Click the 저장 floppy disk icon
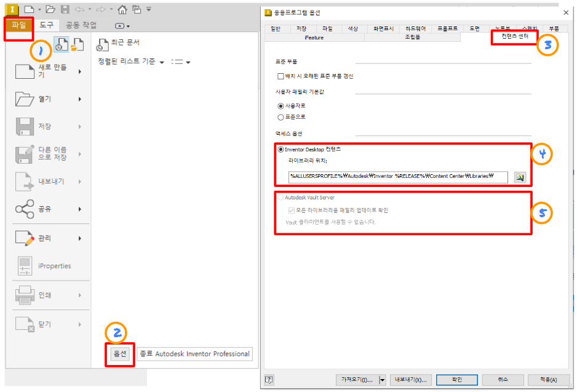This screenshot has height=392, width=577. pos(25,127)
